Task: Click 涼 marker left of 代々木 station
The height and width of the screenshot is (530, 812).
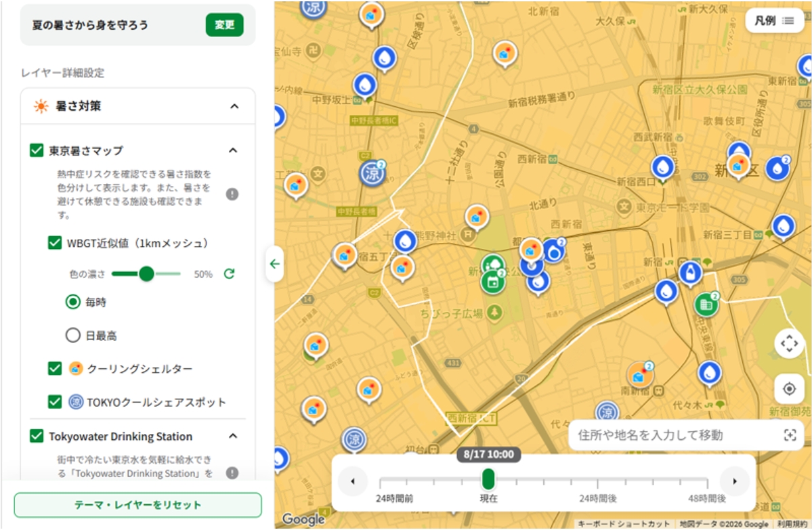Action: [x=607, y=412]
